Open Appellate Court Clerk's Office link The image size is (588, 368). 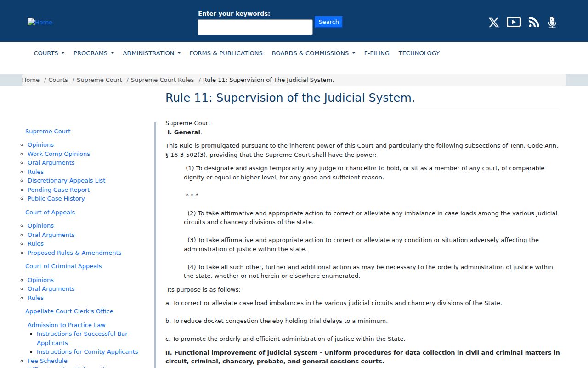(x=69, y=311)
